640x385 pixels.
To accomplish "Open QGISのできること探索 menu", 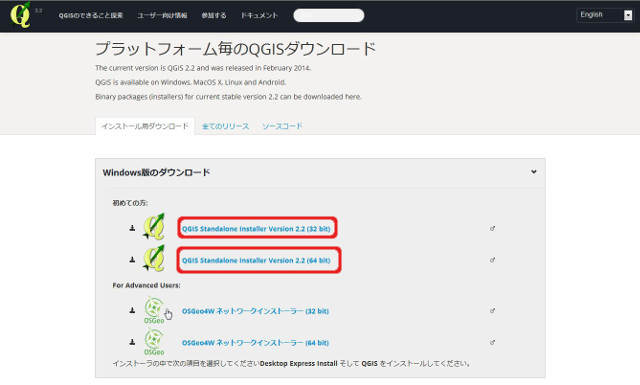I will tap(91, 16).
